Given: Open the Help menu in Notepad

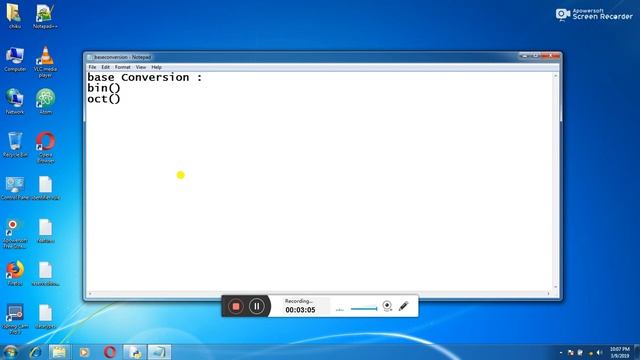Looking at the screenshot, I should [x=156, y=67].
